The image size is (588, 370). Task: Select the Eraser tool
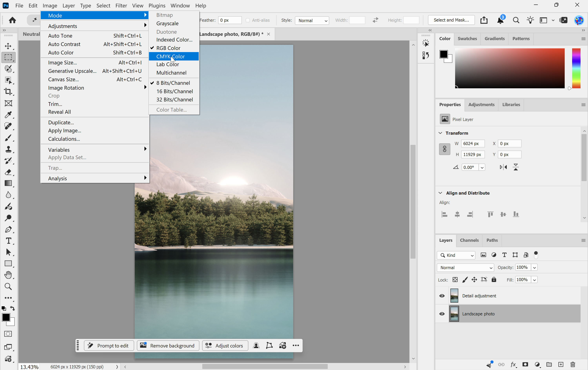click(8, 172)
